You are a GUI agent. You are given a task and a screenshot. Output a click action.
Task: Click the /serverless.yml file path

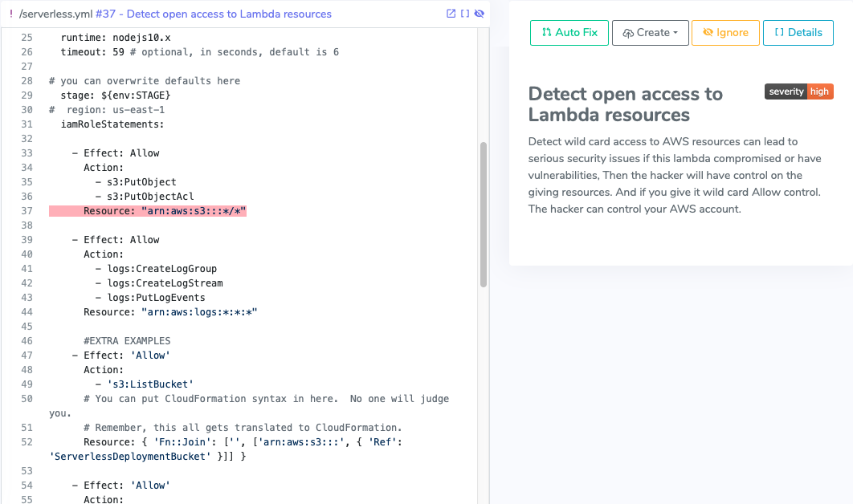coord(56,14)
